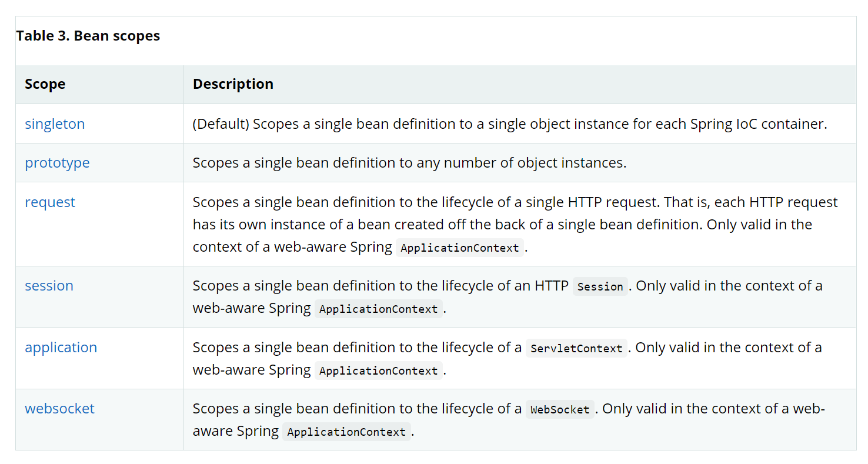Click the prototype row description text
868x464 pixels.
pyautogui.click(x=409, y=163)
